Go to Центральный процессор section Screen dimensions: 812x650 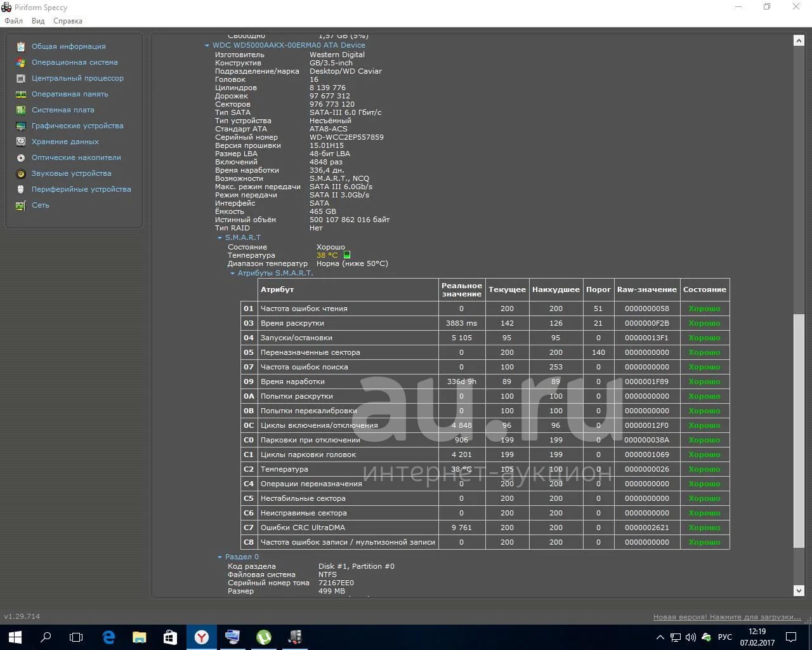click(x=77, y=78)
